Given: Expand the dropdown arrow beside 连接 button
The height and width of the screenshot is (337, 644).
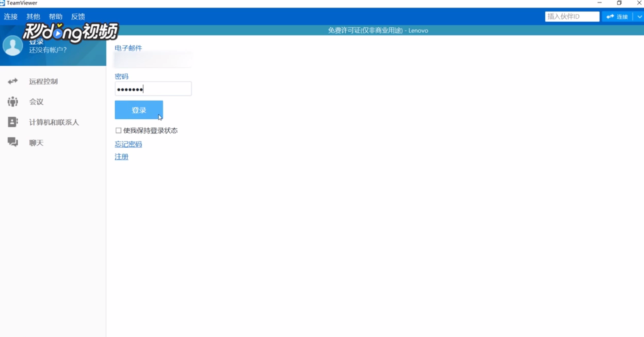Looking at the screenshot, I should point(639,17).
